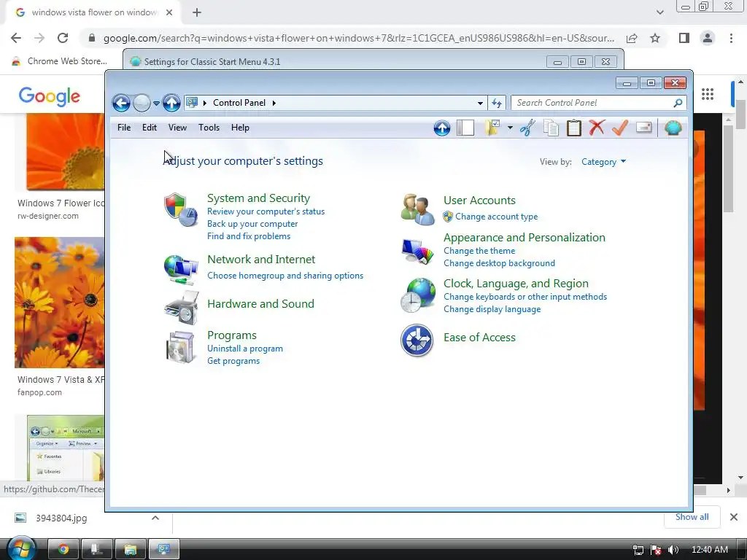The height and width of the screenshot is (560, 747).
Task: Click the Back arrow in Control Panel
Action: point(122,103)
